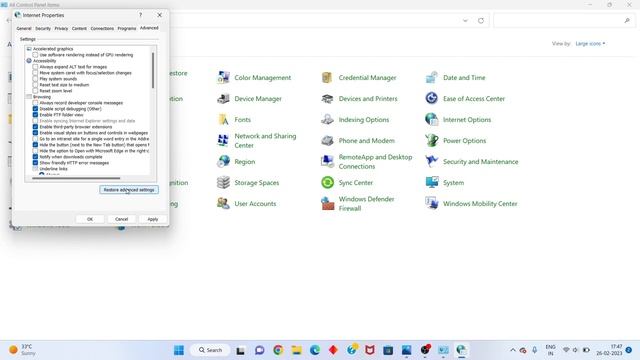
Task: Show hidden system tray icons
Action: pos(513,350)
